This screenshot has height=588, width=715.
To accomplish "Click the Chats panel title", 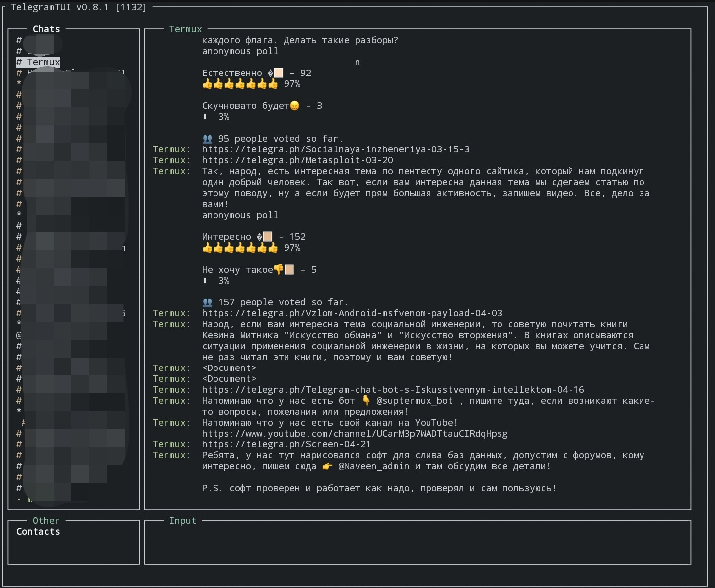I will click(46, 29).
